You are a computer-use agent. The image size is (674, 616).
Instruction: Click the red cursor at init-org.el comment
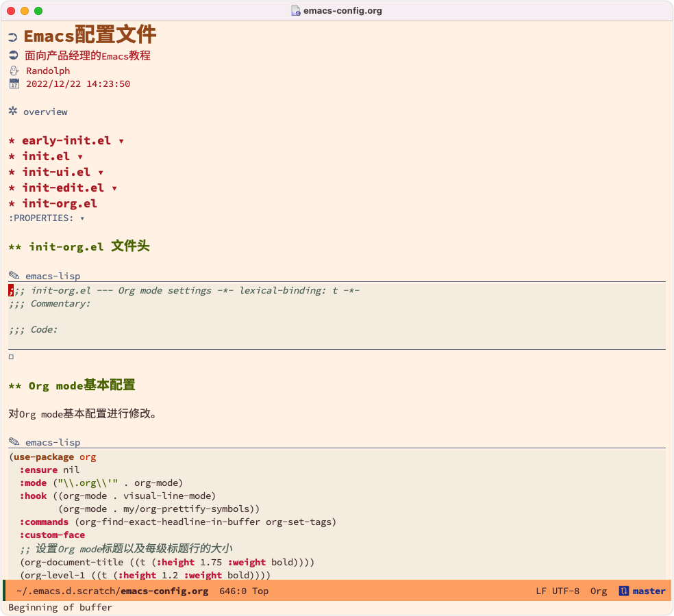[x=11, y=290]
